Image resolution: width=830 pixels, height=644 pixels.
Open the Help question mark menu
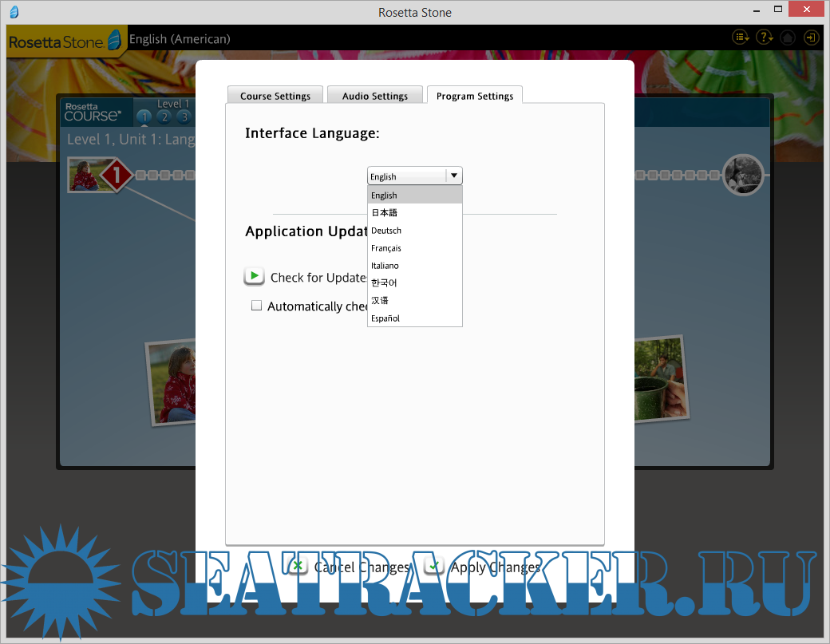click(765, 38)
